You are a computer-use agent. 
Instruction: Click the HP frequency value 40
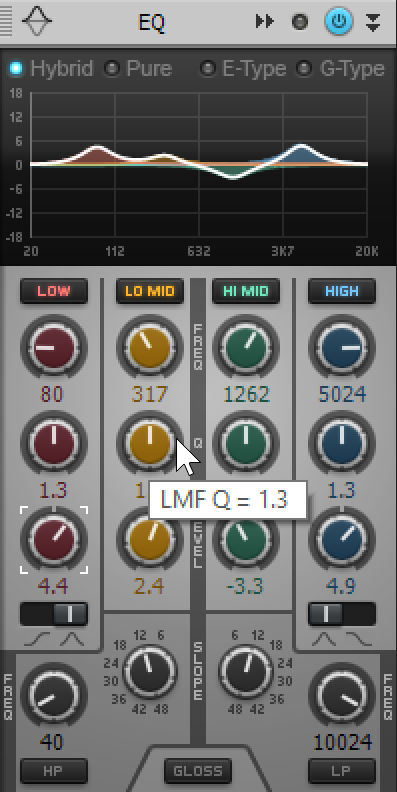[52, 742]
